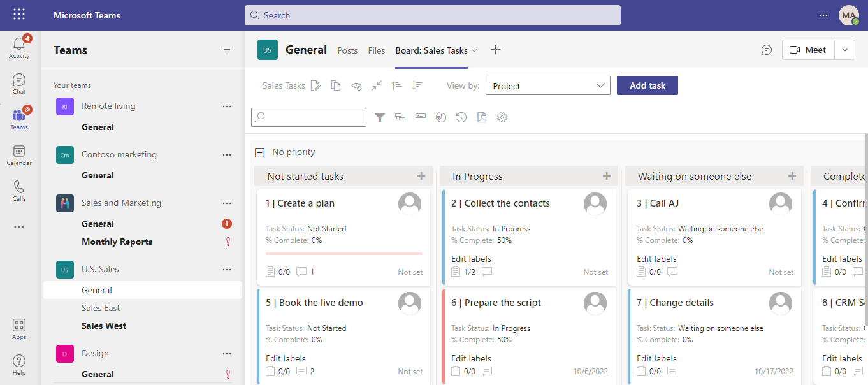Viewport: 868px width, 385px height.
Task: Open the board settings gear
Action: [502, 117]
